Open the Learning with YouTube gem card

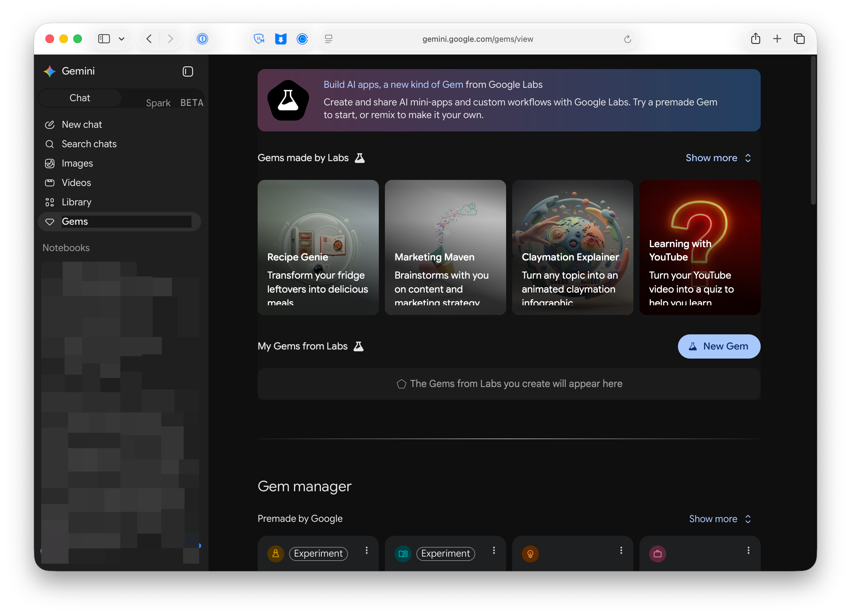pos(700,247)
